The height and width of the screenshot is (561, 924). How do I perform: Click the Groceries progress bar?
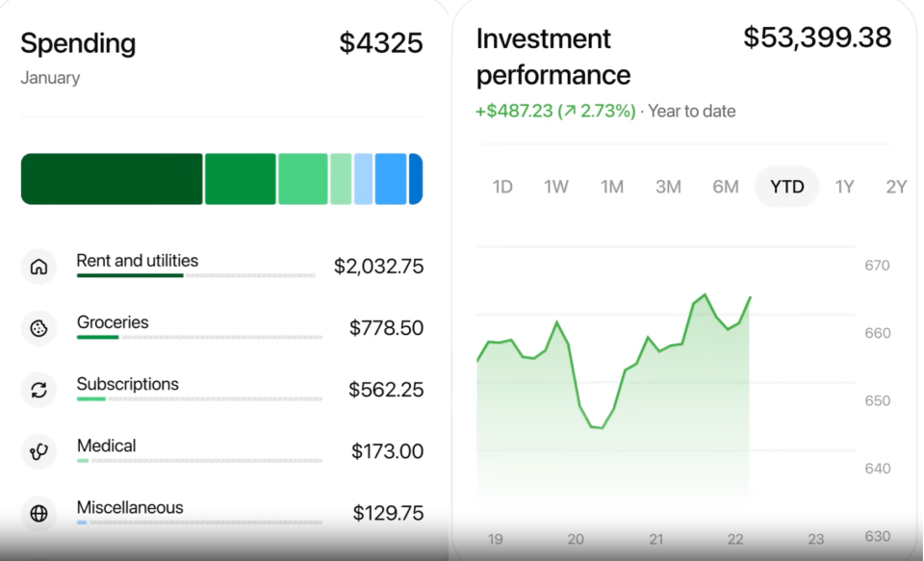(199, 338)
